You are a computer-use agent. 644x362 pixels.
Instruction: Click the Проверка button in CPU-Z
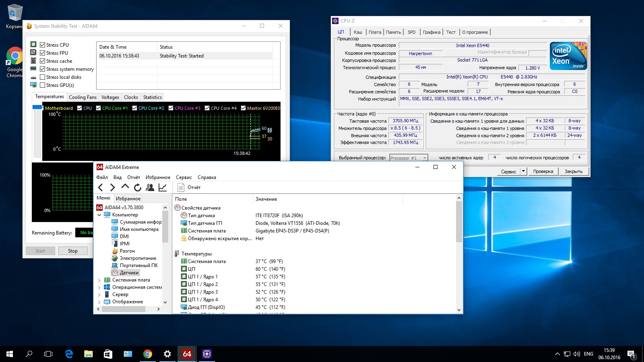point(543,171)
